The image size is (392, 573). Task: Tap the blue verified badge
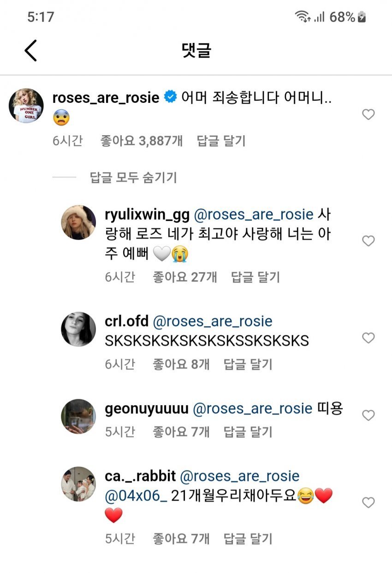pyautogui.click(x=171, y=98)
